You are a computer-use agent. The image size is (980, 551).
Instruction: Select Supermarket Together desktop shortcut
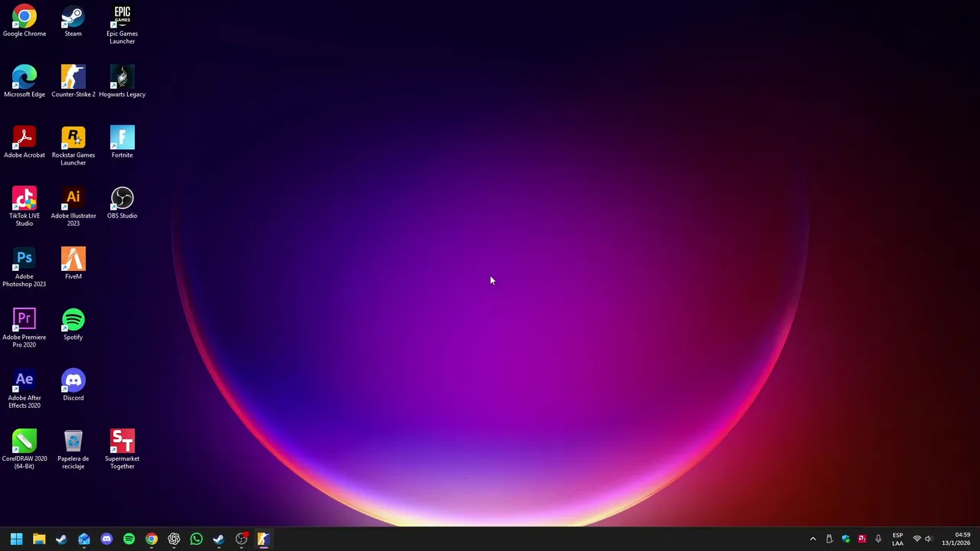point(122,450)
